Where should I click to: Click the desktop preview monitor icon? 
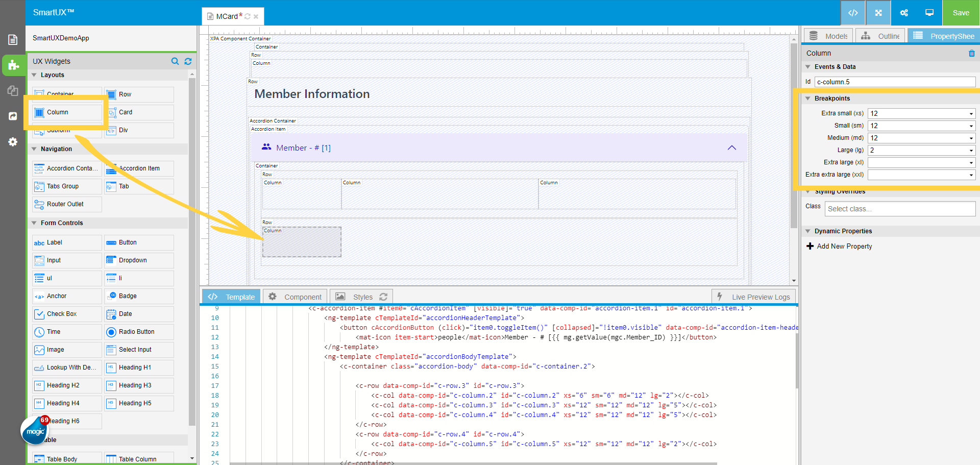929,13
